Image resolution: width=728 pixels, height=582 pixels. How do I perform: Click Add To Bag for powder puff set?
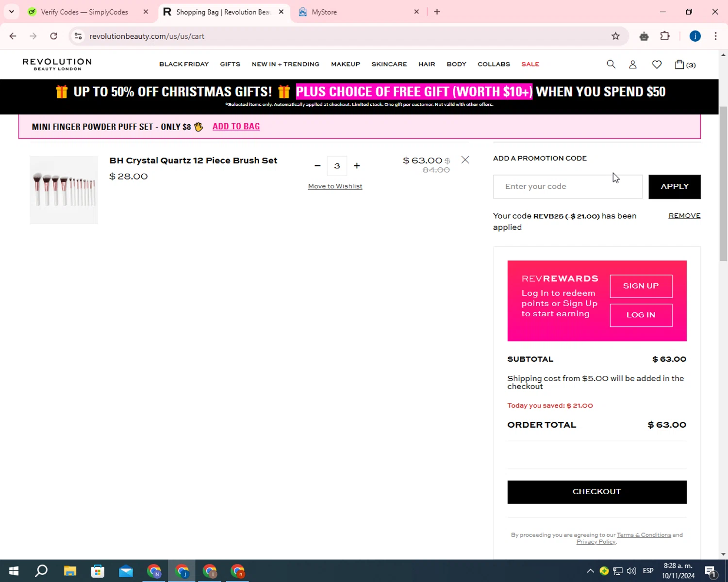(236, 126)
